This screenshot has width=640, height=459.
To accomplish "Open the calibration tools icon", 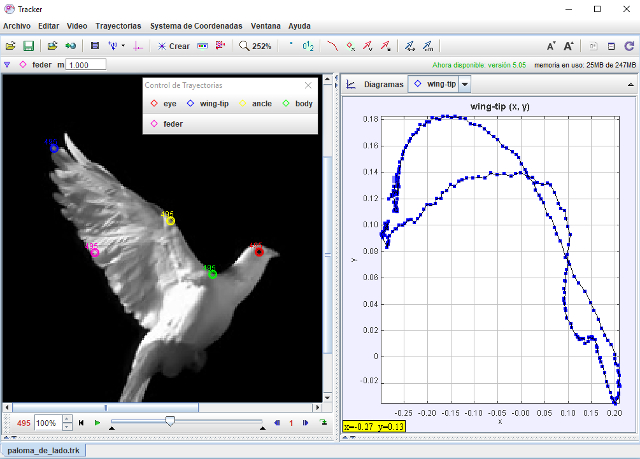I will point(114,46).
